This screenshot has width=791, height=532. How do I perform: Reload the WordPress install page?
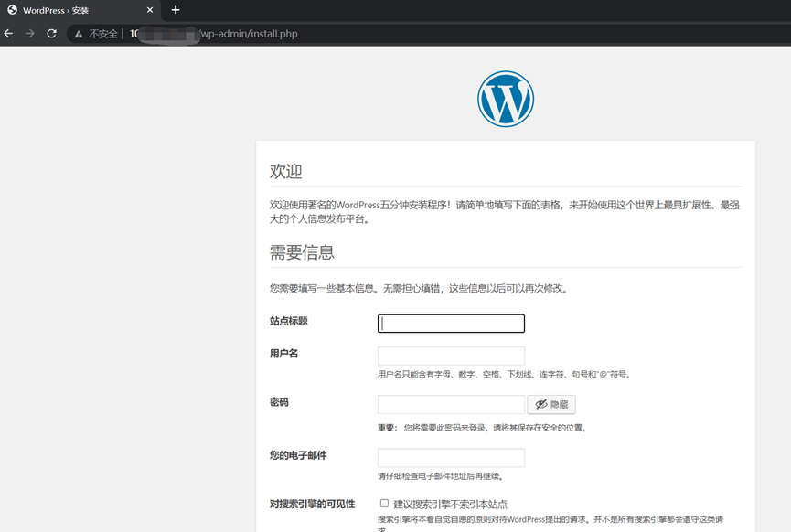[x=51, y=34]
